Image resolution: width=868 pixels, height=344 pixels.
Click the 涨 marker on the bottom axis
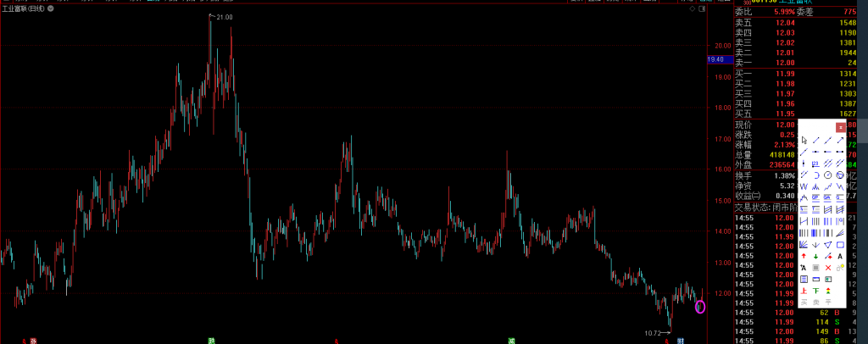tap(34, 341)
